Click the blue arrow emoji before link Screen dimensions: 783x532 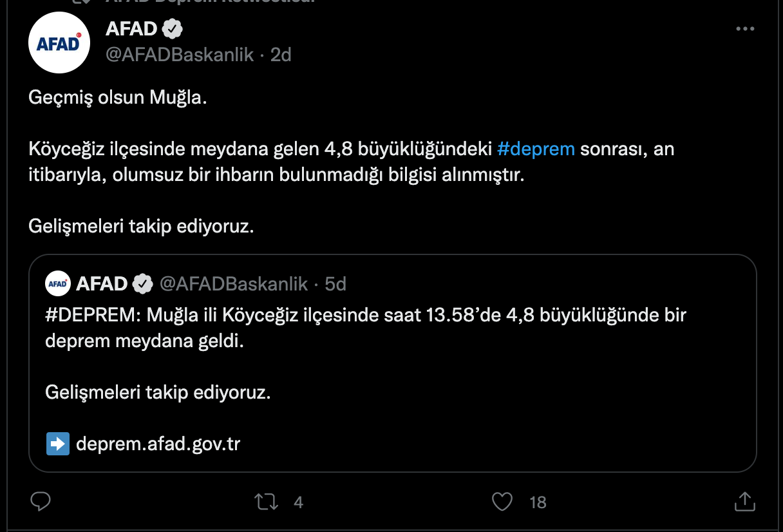pyautogui.click(x=58, y=444)
